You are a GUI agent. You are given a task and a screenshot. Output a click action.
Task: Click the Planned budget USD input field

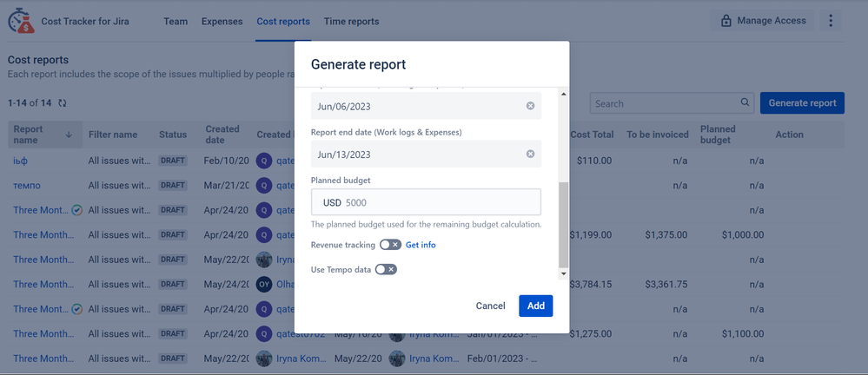426,202
